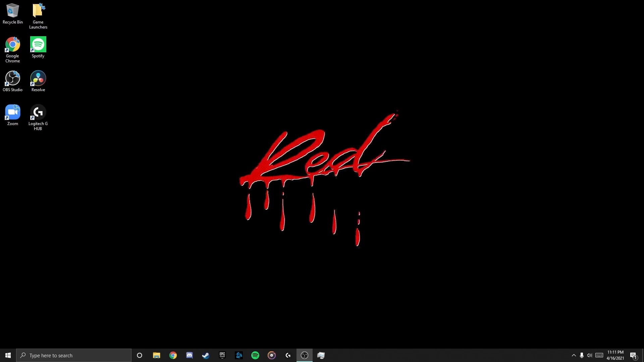This screenshot has height=362, width=644.
Task: Open Google Chrome from the taskbar
Action: tap(173, 355)
